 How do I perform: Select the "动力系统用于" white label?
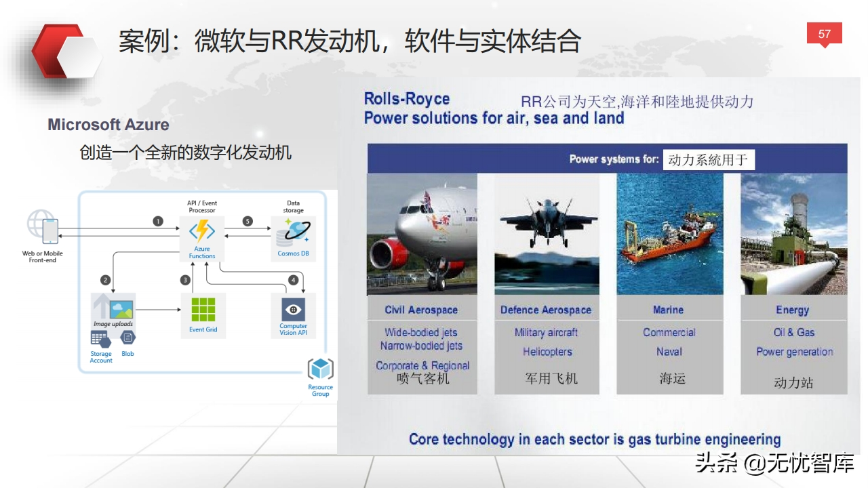click(x=708, y=160)
